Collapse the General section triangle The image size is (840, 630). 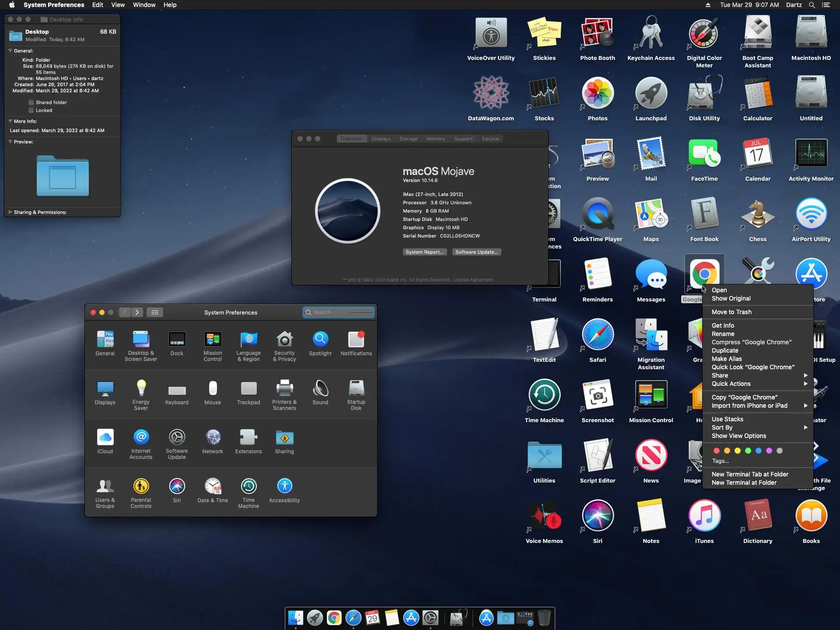pyautogui.click(x=10, y=51)
